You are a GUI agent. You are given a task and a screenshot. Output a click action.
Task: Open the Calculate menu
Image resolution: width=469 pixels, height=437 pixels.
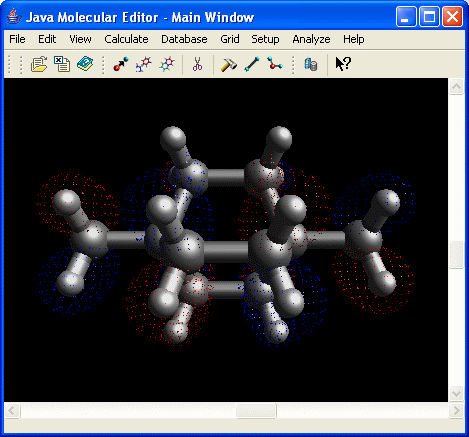click(x=126, y=39)
